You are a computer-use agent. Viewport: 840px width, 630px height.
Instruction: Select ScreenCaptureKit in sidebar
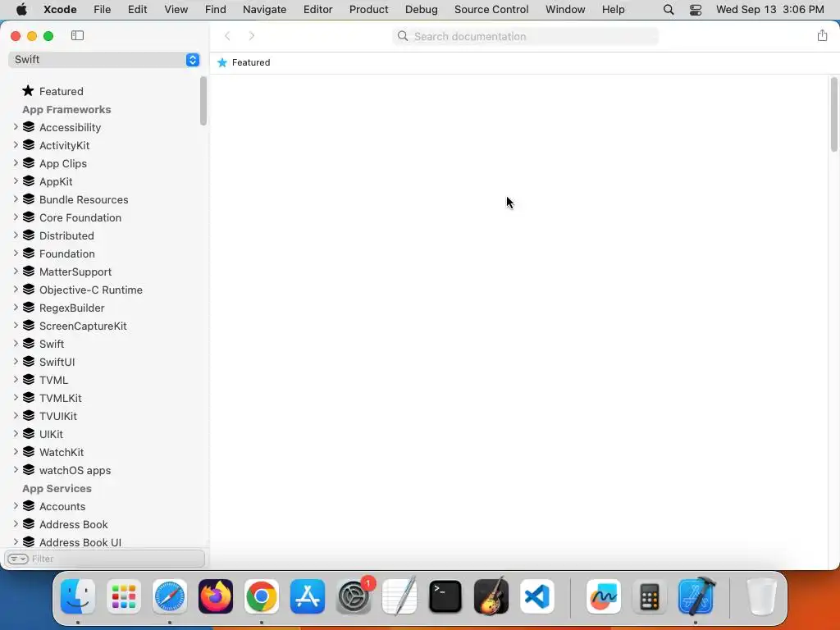[x=83, y=326]
